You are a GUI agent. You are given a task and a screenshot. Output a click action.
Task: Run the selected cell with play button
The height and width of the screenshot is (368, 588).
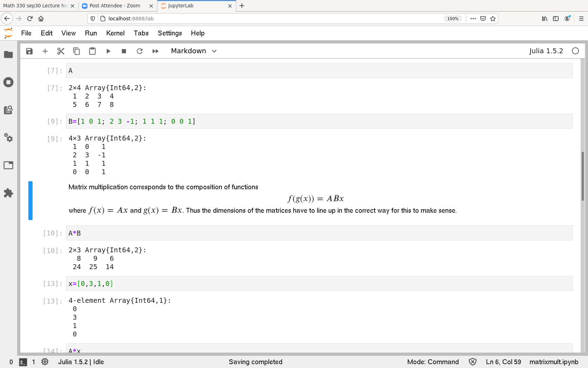point(108,51)
